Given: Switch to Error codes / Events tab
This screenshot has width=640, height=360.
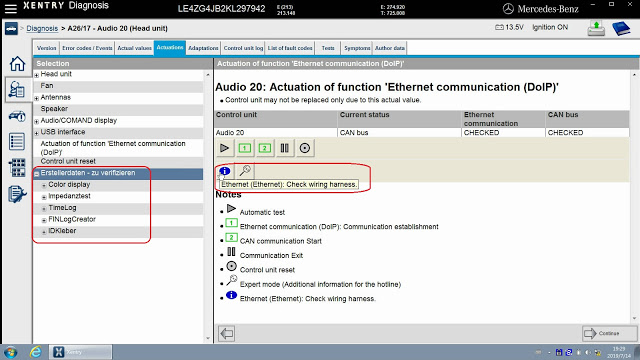Looking at the screenshot, I should (x=87, y=48).
